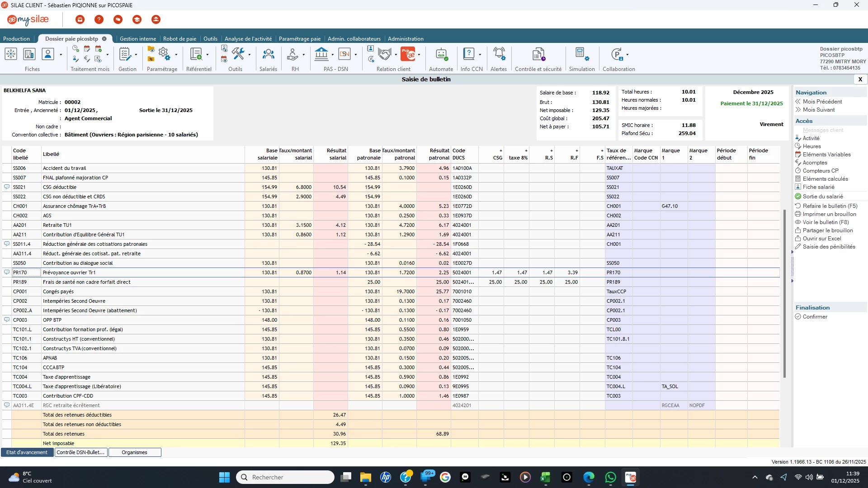Click the Confirmer check under Finalisation
The height and width of the screenshot is (488, 868).
(798, 317)
